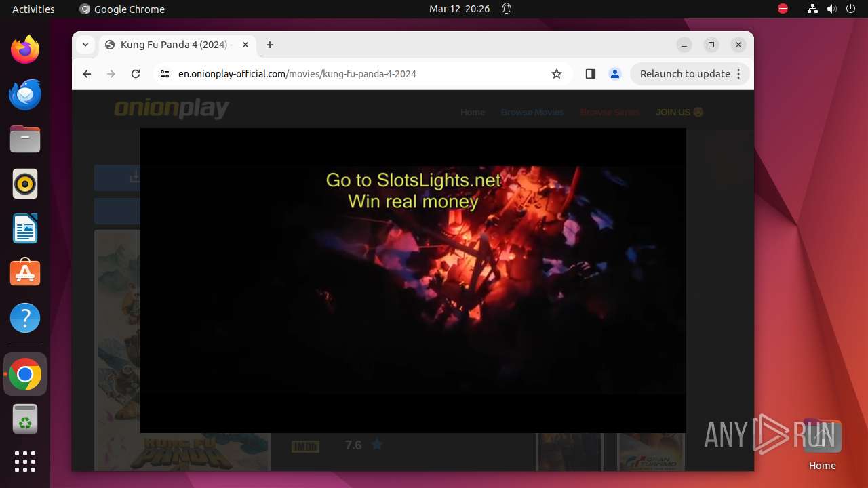Open the Help dock icon
Viewport: 868px width, 488px height.
[x=25, y=318]
